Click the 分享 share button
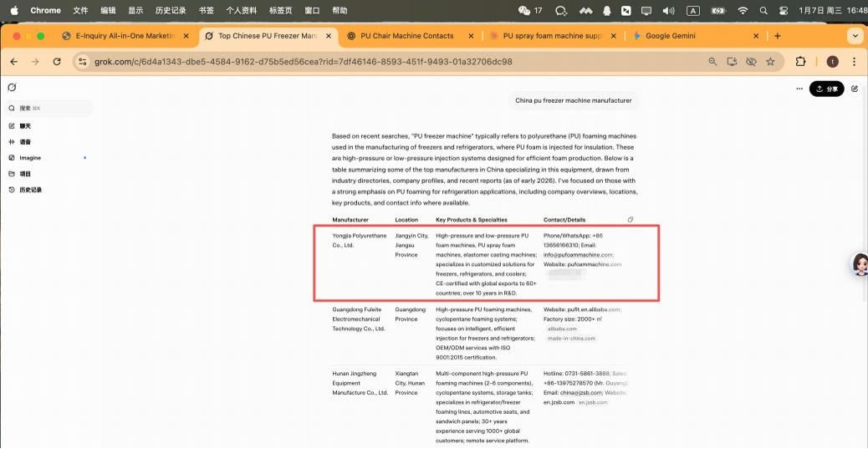The image size is (868, 449). pyautogui.click(x=826, y=89)
